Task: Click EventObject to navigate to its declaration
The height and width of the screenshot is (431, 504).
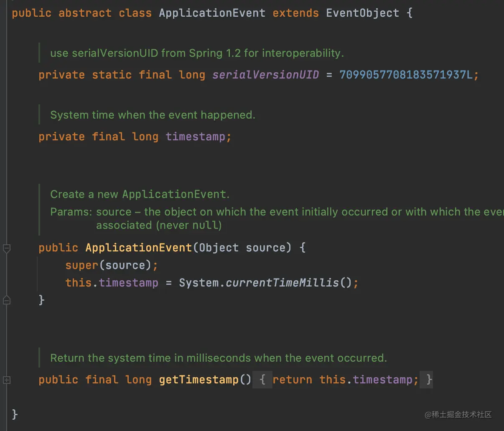Action: [362, 13]
